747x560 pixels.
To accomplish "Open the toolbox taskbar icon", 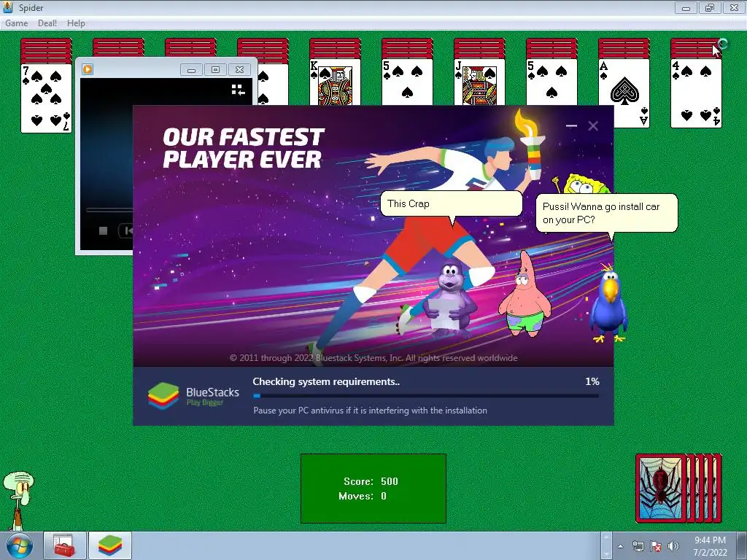I will (x=64, y=545).
